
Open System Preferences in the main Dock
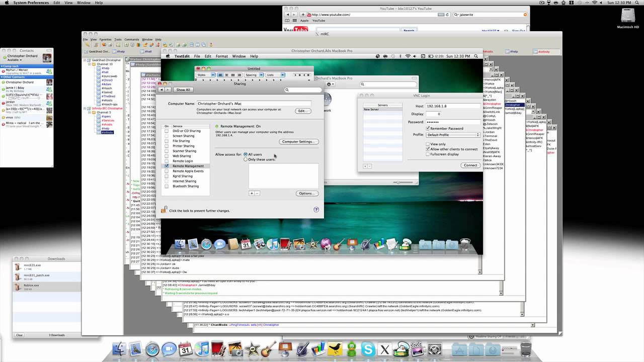[x=435, y=350]
